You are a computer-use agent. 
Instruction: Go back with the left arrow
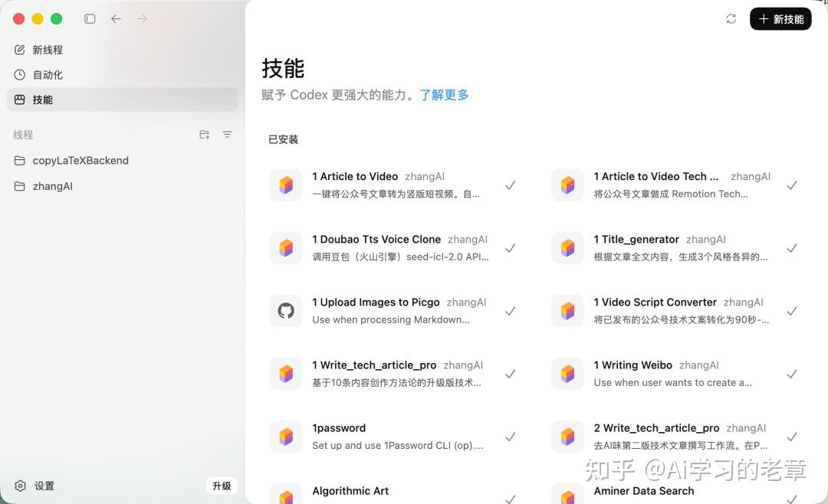click(x=117, y=19)
